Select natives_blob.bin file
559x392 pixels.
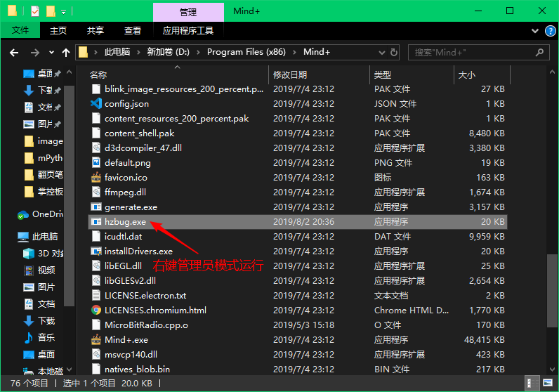click(x=297, y=370)
